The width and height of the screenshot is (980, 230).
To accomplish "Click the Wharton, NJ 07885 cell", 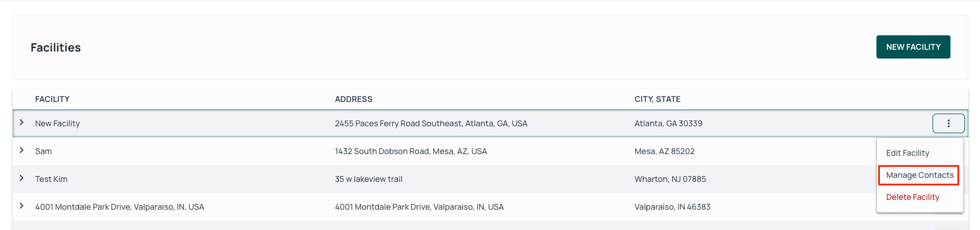I will pyautogui.click(x=670, y=179).
